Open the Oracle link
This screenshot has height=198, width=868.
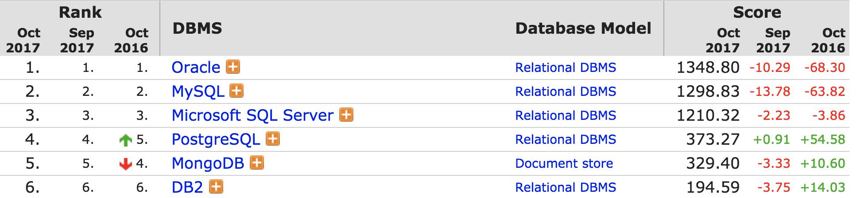196,67
